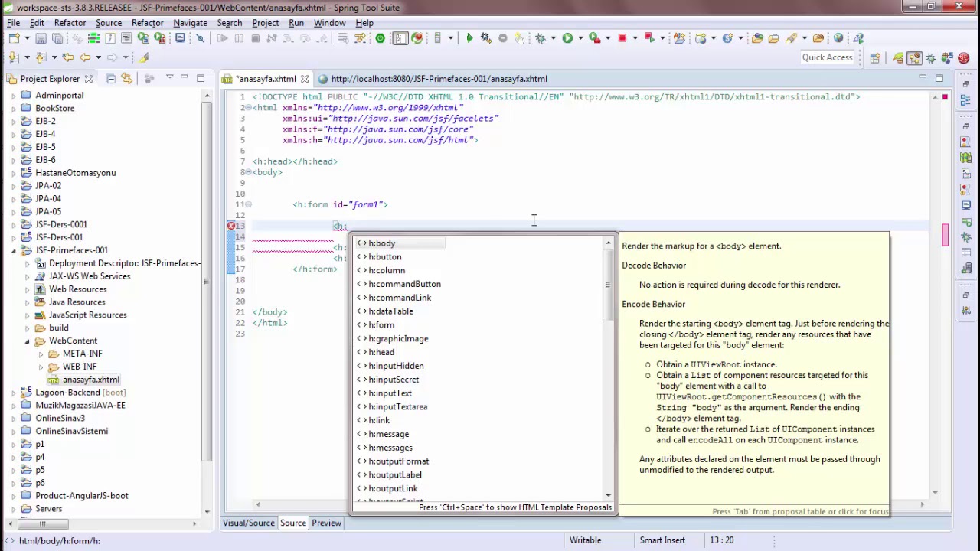The image size is (980, 551).
Task: Toggle Link with Editor in Project Explorer
Action: pyautogui.click(x=127, y=78)
